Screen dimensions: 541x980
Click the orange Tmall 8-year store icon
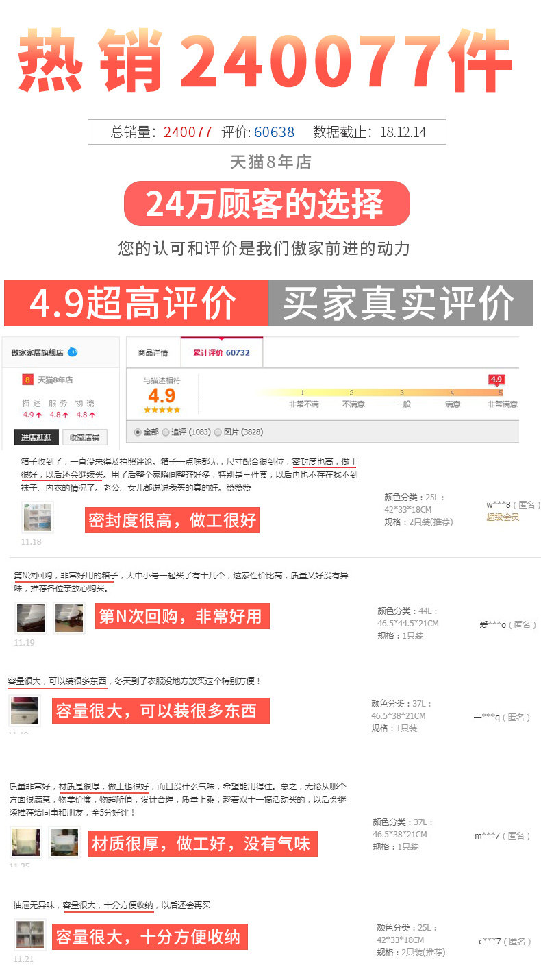27,380
